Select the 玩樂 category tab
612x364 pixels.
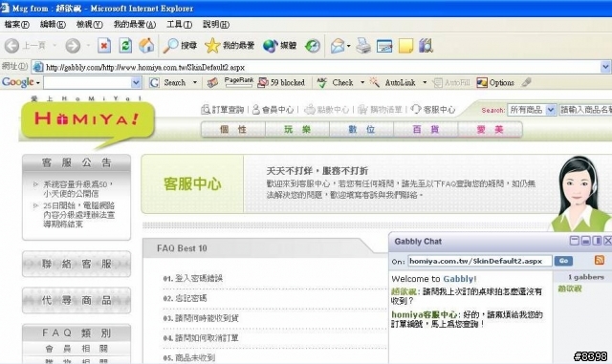pyautogui.click(x=297, y=130)
